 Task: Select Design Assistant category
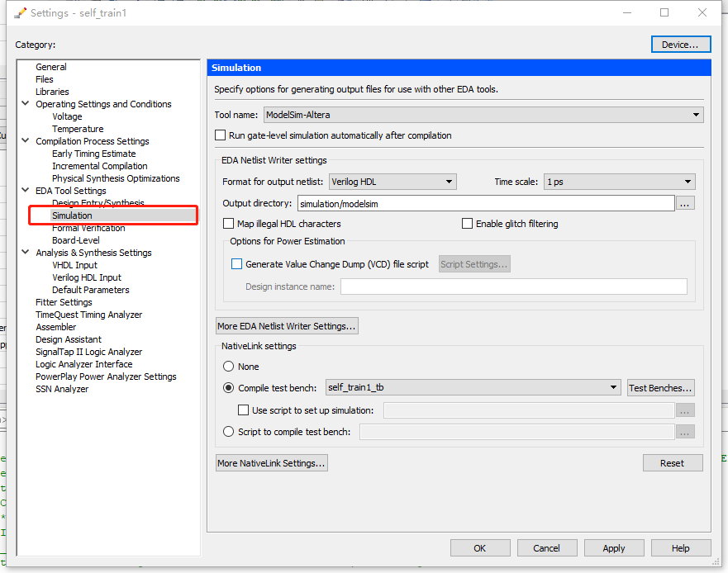click(69, 339)
